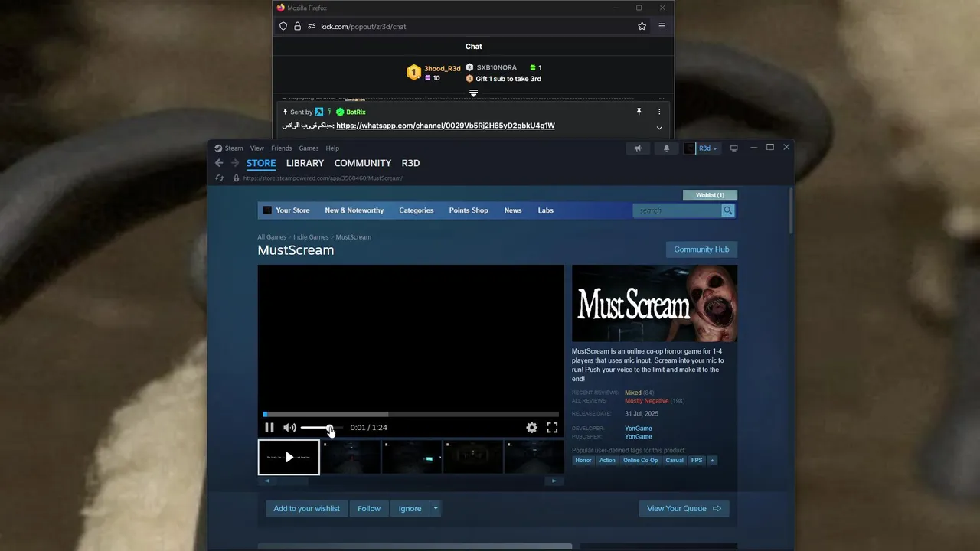The image size is (980, 551).
Task: Open video settings gear on trailer
Action: point(531,428)
